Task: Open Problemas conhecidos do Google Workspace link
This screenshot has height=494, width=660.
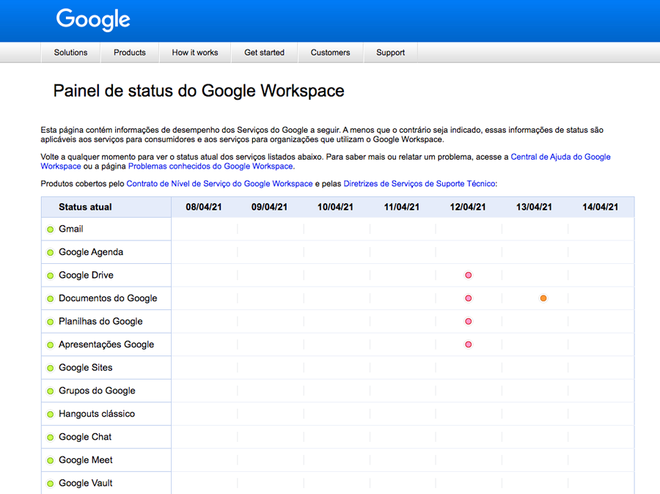Action: [210, 166]
